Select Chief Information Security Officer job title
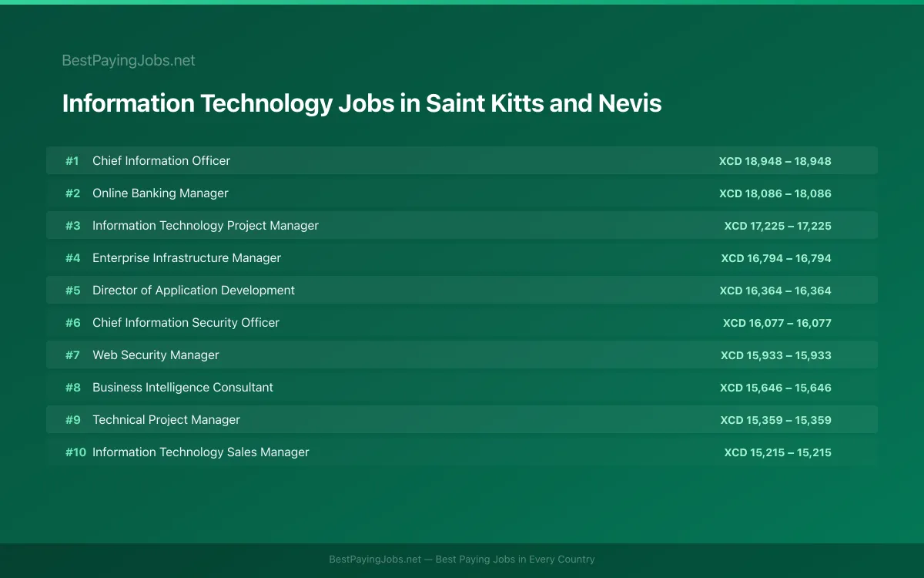This screenshot has width=924, height=578. coord(186,322)
